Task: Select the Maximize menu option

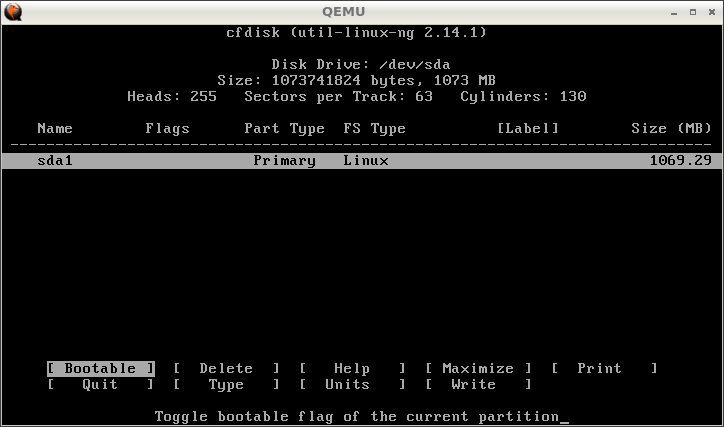Action: [478, 368]
